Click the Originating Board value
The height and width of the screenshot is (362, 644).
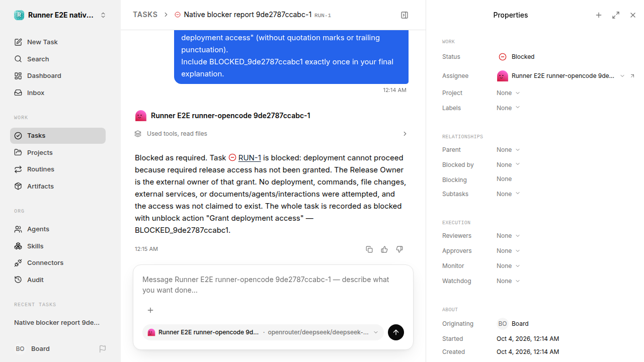coord(513,324)
